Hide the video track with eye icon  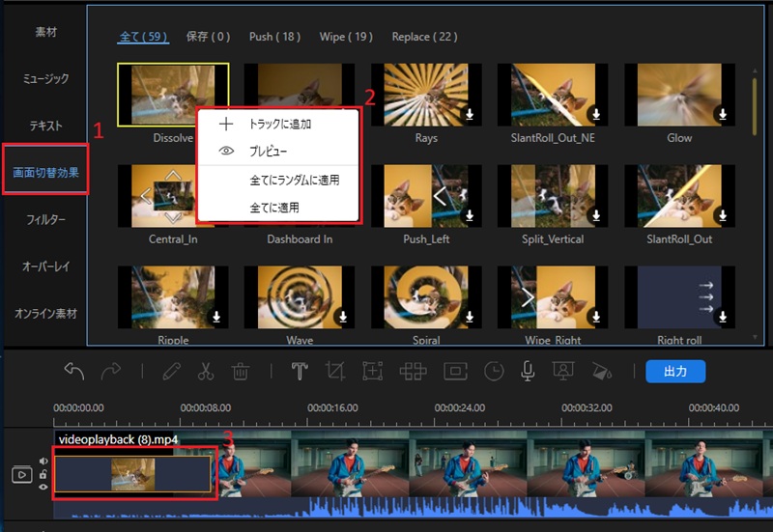pos(43,488)
